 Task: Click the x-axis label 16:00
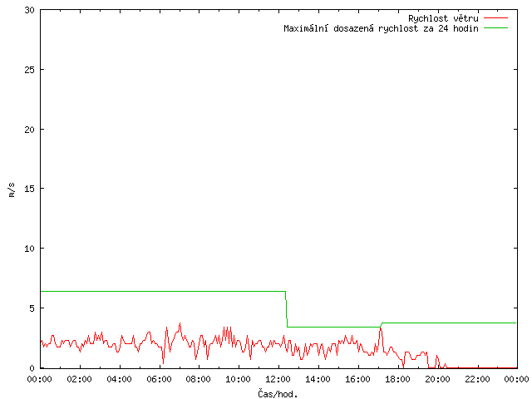tap(357, 379)
